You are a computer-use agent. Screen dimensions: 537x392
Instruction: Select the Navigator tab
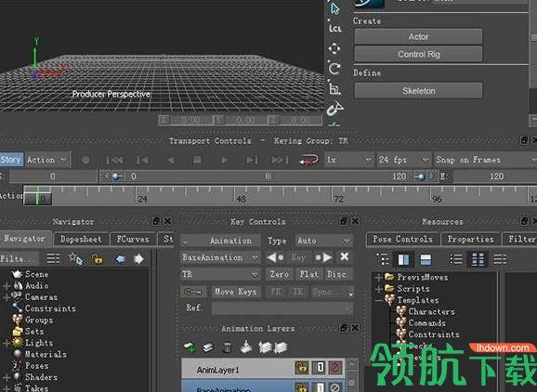[x=25, y=239]
